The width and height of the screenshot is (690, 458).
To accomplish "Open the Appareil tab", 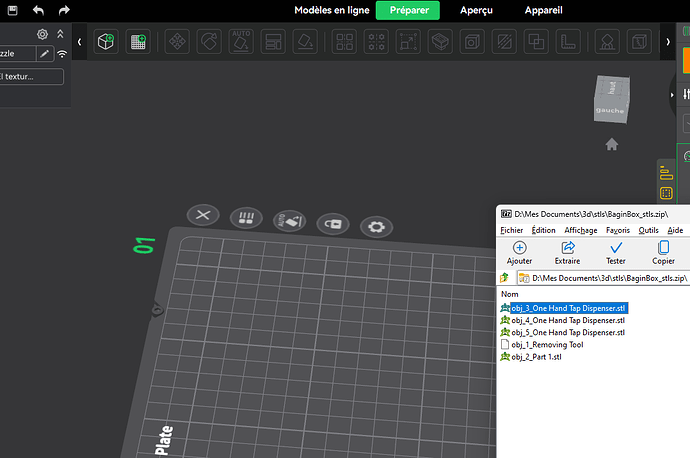I will pos(550,10).
